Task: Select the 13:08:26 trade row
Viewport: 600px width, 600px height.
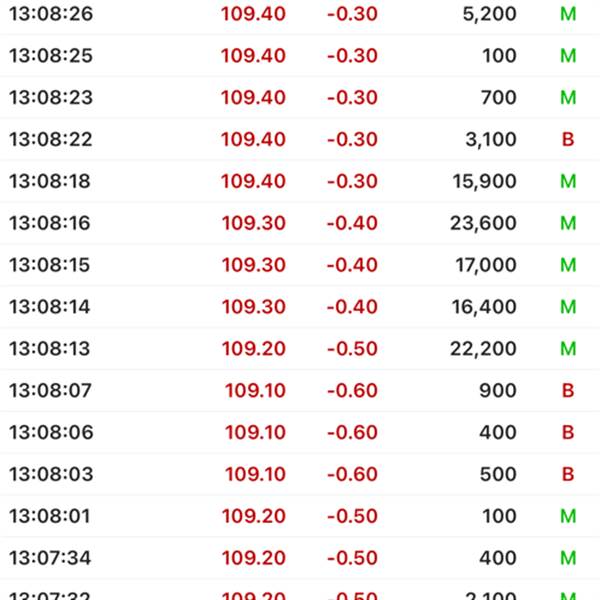Action: (x=300, y=14)
